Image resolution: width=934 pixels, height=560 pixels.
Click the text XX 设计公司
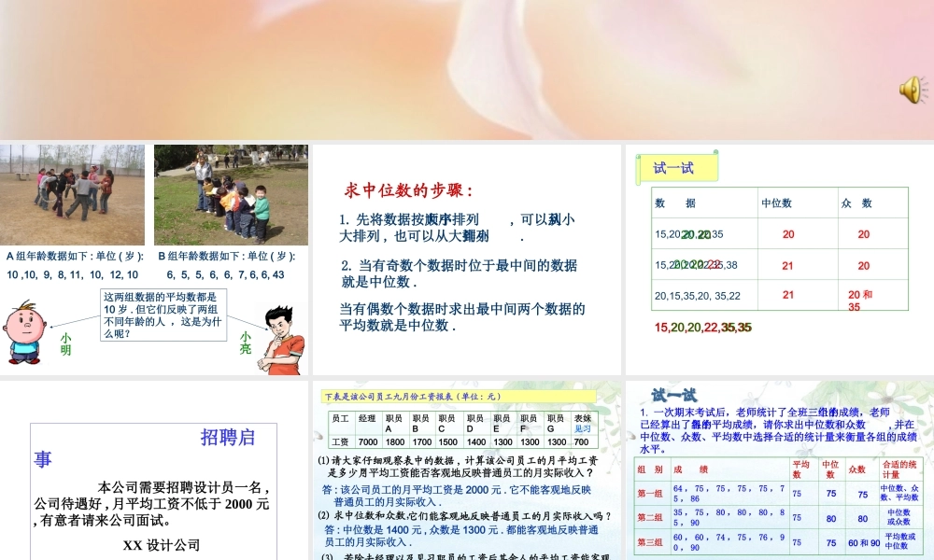click(162, 545)
